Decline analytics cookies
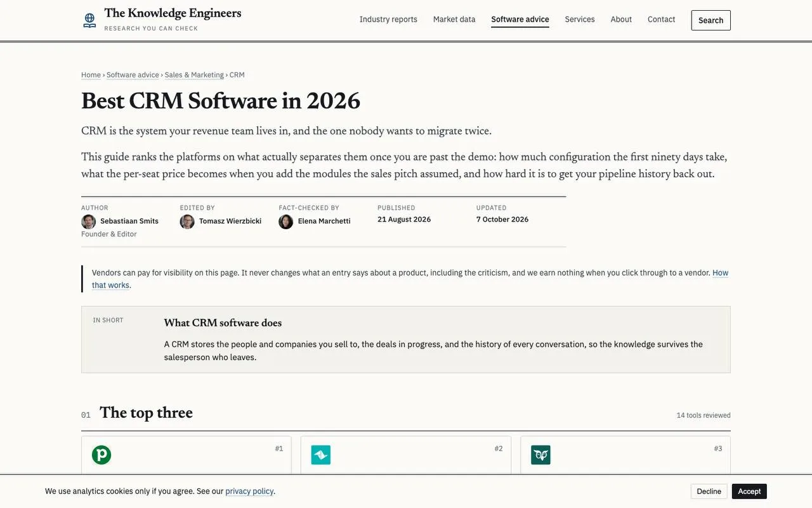812x508 pixels. click(x=709, y=491)
